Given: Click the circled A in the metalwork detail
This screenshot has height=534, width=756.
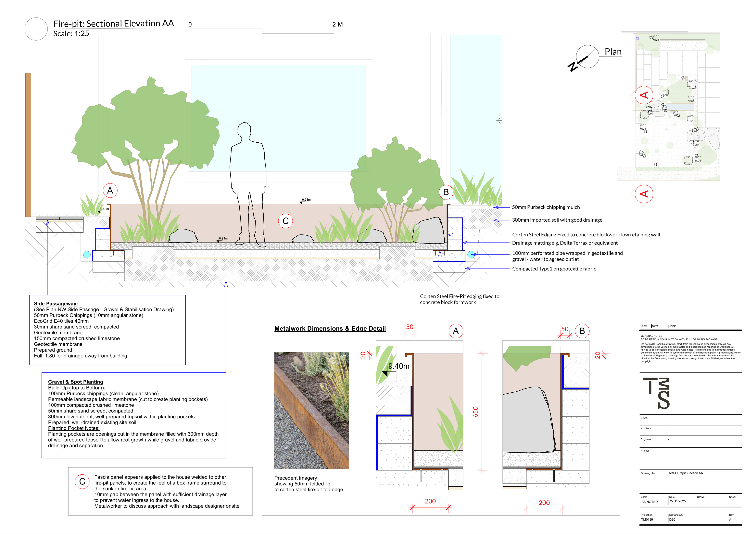Looking at the screenshot, I should pos(456,331).
